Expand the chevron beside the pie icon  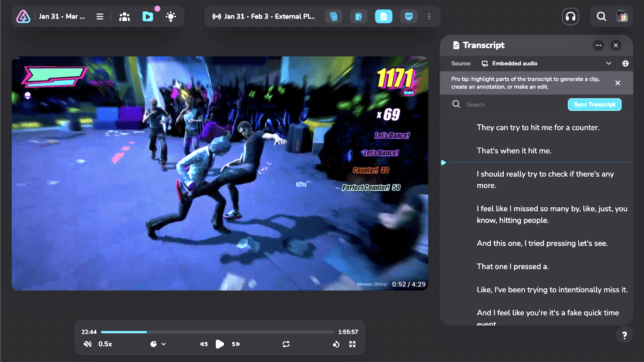tap(164, 344)
